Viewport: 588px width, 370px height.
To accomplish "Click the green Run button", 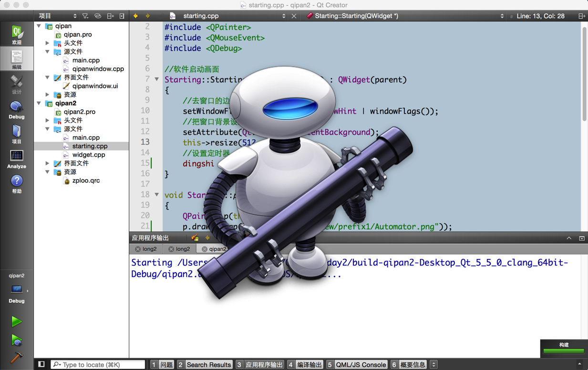I will [x=17, y=321].
